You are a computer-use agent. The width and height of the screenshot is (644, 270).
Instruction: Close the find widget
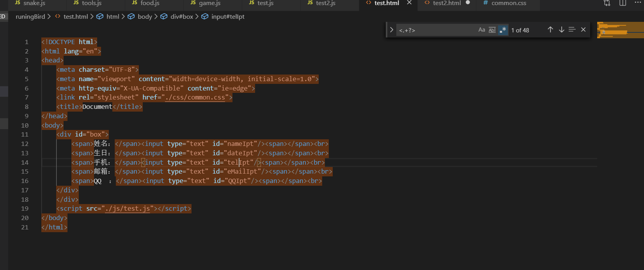(584, 30)
